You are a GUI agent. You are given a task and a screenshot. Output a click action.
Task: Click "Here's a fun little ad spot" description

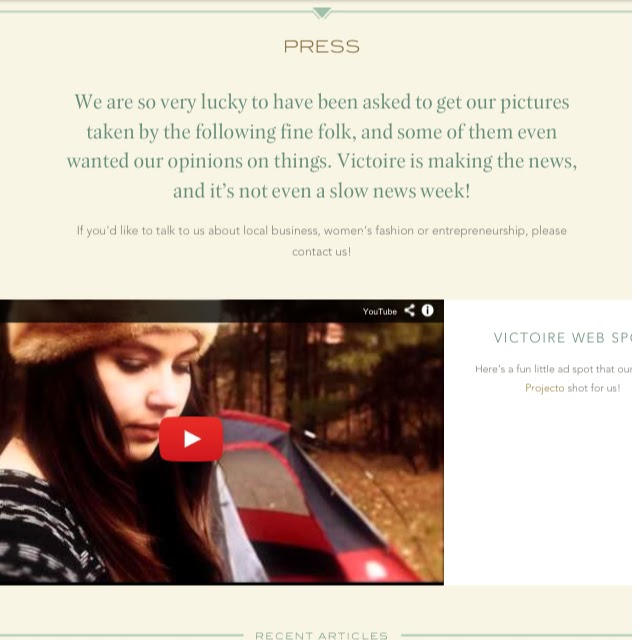[553, 369]
